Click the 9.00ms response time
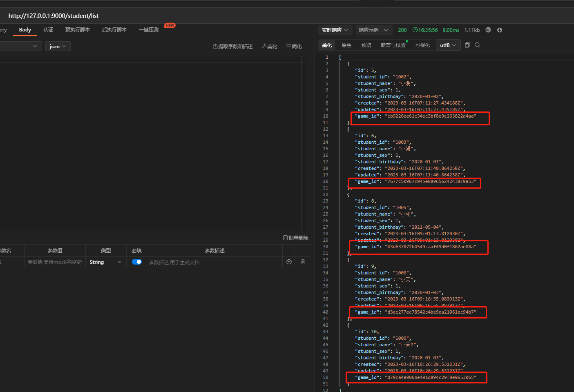Screen dimensions: 574x392 [451, 30]
